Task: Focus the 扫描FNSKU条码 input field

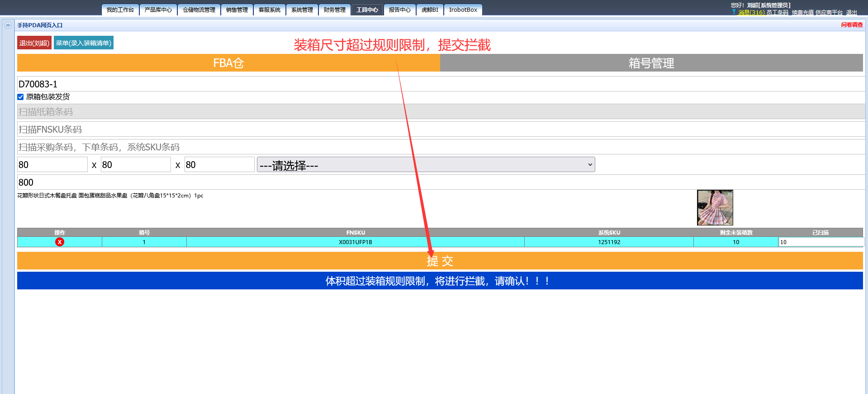Action: pyautogui.click(x=441, y=129)
